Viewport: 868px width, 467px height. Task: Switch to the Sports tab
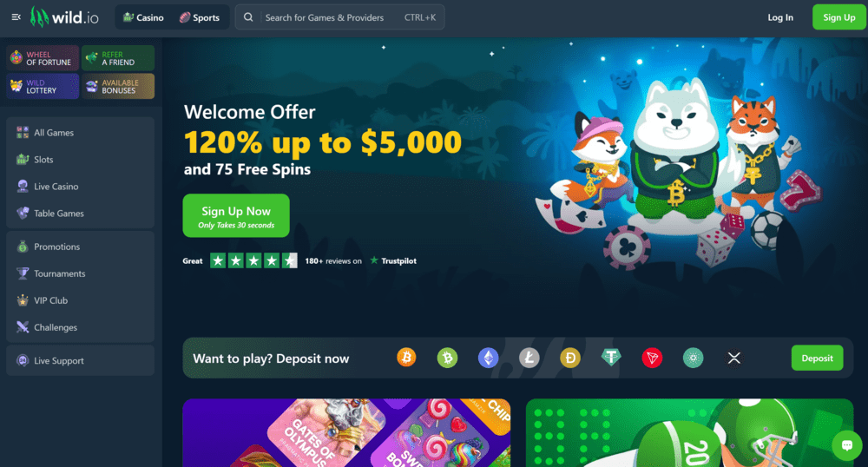200,17
